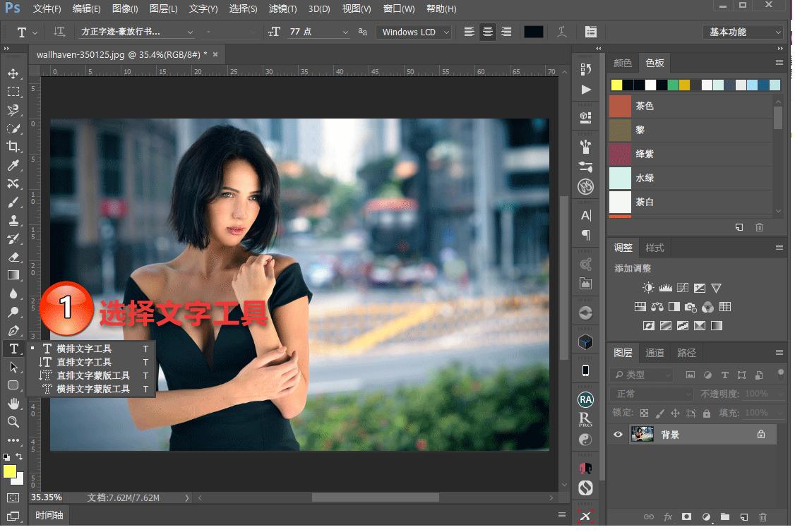Viewport: 795px width, 532px height.
Task: Select the Eyedropper tool
Action: (x=14, y=165)
